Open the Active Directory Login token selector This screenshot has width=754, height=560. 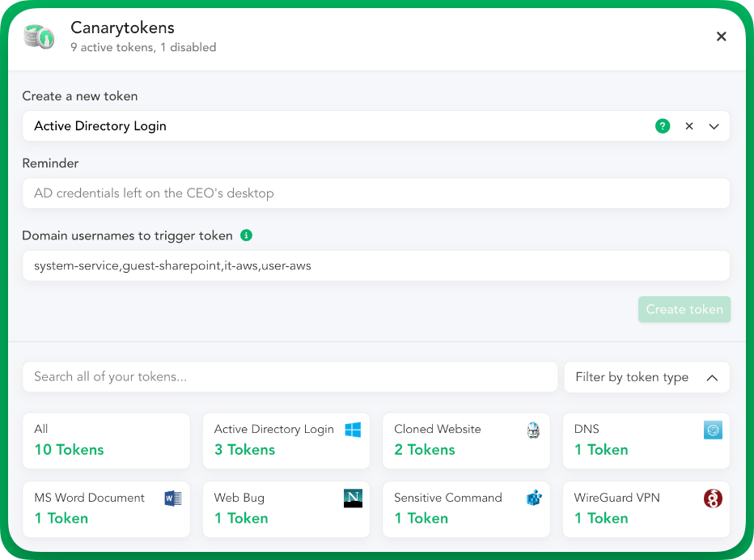pyautogui.click(x=376, y=126)
